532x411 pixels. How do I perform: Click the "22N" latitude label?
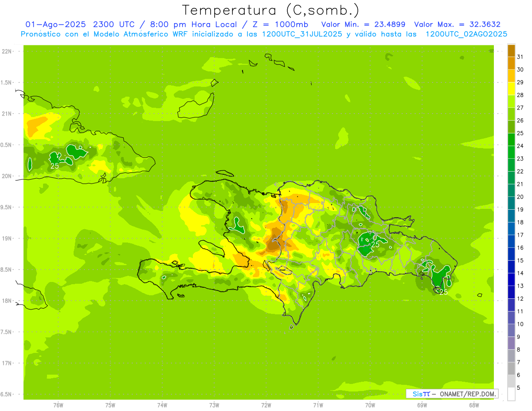[7, 51]
